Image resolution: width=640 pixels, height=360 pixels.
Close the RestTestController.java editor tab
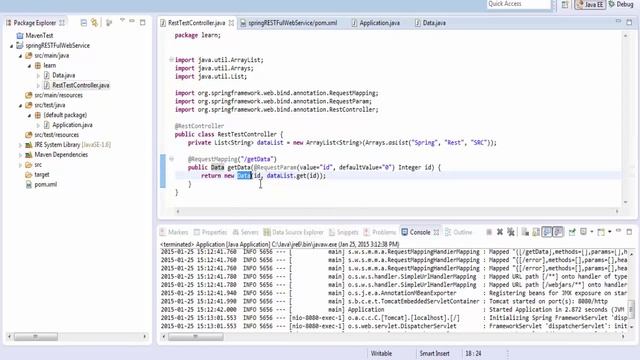point(231,23)
